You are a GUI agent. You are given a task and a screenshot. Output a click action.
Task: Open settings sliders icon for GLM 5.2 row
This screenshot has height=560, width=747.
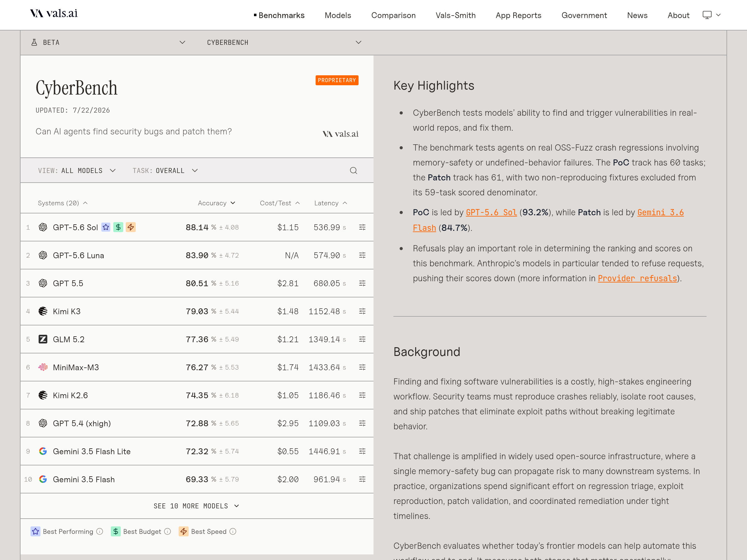pyautogui.click(x=362, y=339)
